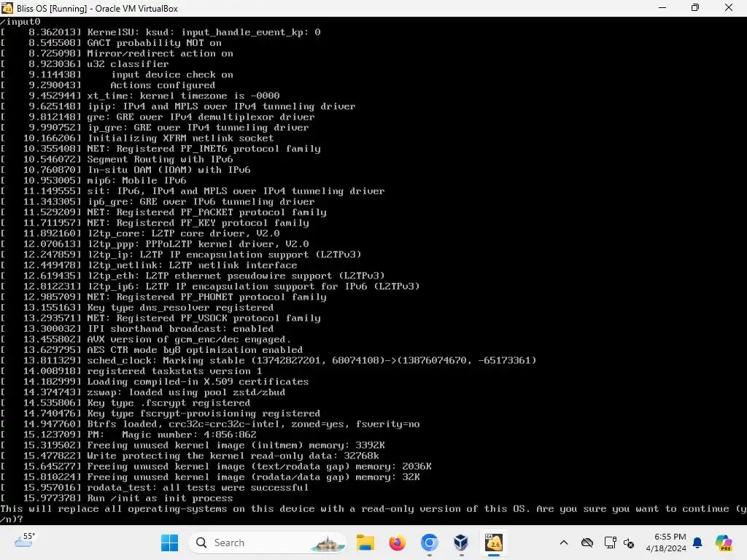Image resolution: width=747 pixels, height=560 pixels.
Task: Launch the Copilot preview icon
Action: coord(723,542)
